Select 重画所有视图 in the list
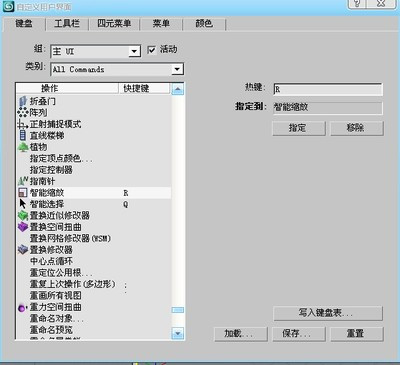The image size is (400, 365). click(x=55, y=295)
